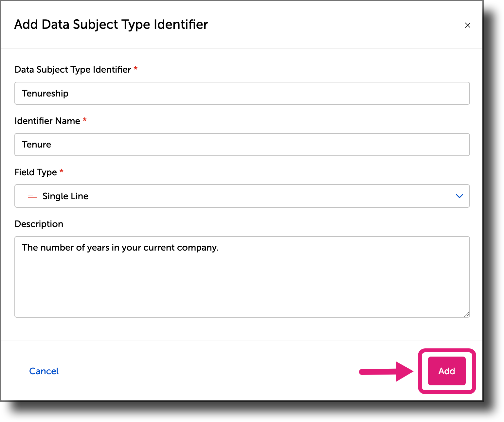The image size is (504, 422).
Task: Click the double-line glyph inside the Field Type selector
Action: (32, 196)
